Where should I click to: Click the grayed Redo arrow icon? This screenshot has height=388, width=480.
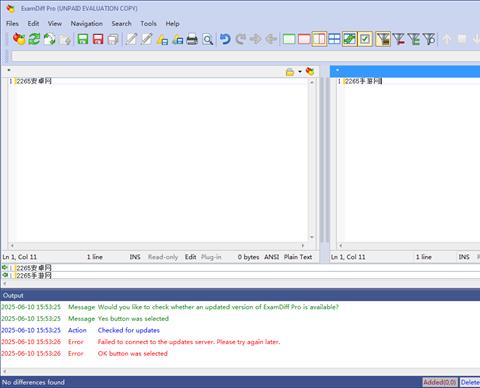click(x=240, y=39)
